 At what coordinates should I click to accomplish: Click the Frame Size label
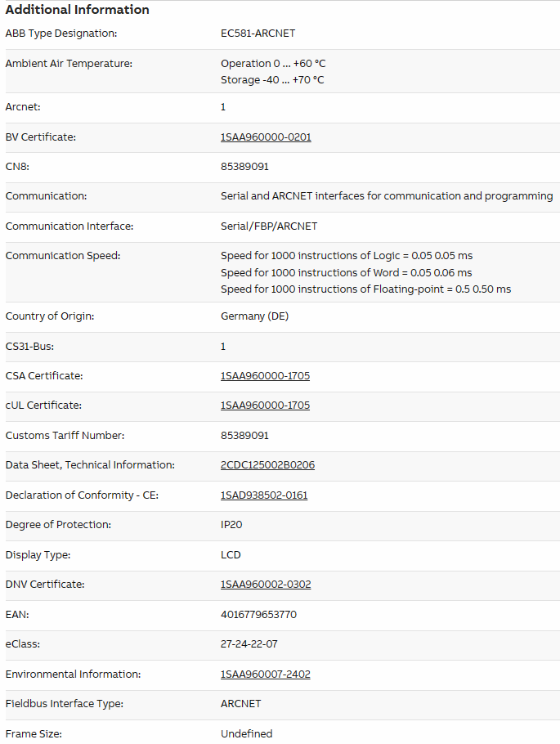(34, 733)
